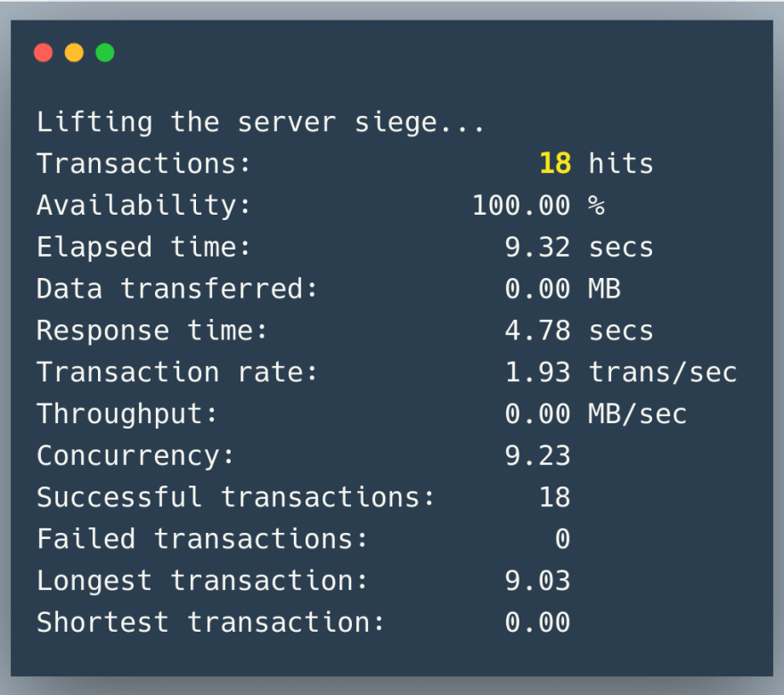This screenshot has width=784, height=695.
Task: Click the trans/sec unit text
Action: [663, 372]
